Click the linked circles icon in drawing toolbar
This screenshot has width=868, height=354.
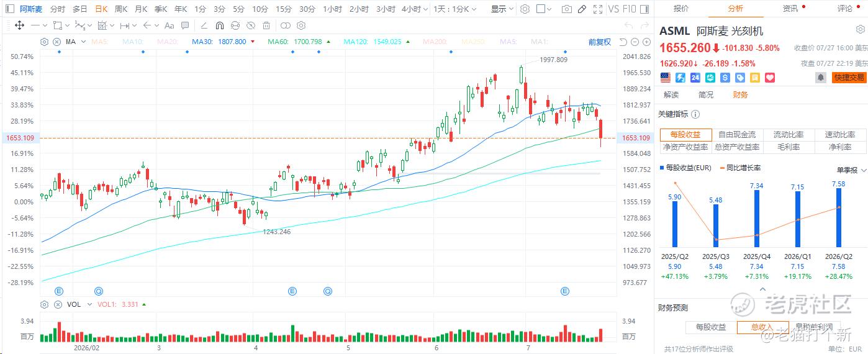click(x=286, y=25)
